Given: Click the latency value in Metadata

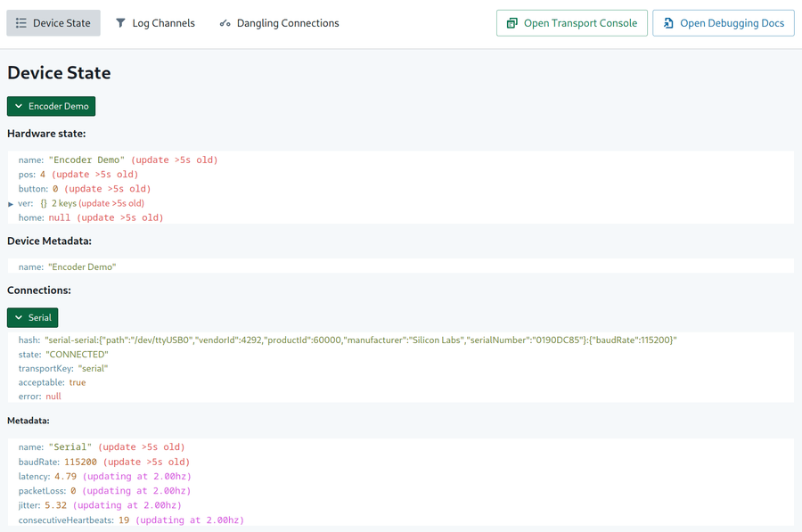Looking at the screenshot, I should 65,477.
